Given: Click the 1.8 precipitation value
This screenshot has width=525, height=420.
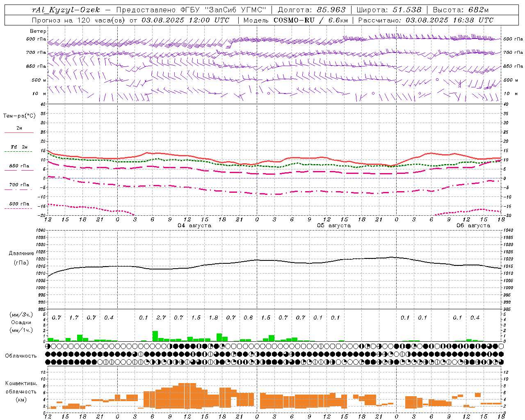Looking at the screenshot, I should pyautogui.click(x=213, y=317).
